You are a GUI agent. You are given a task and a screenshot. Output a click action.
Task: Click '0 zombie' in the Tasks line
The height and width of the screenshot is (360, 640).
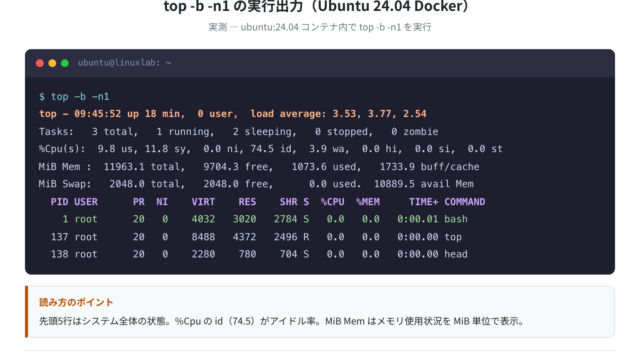point(415,132)
